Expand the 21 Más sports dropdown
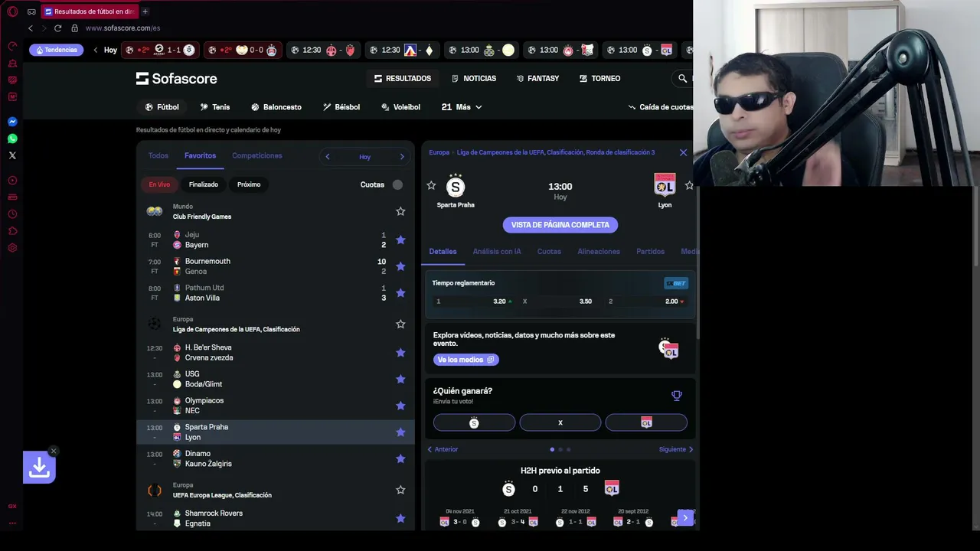980x551 pixels. [462, 107]
